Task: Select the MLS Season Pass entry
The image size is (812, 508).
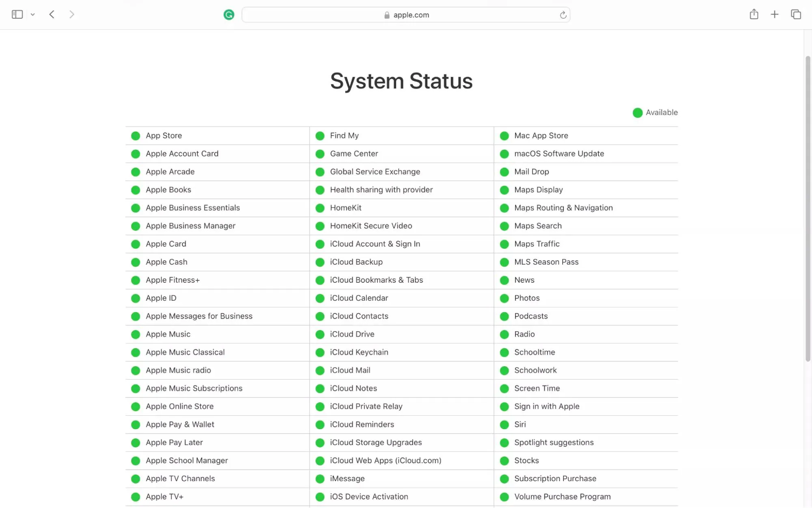Action: click(x=546, y=262)
